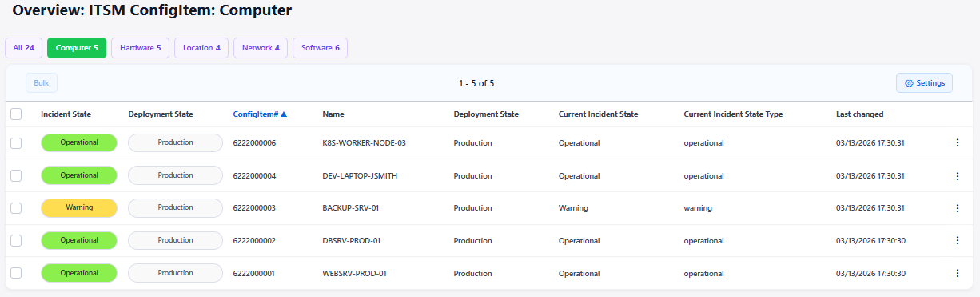Screen dimensions: 980x297
Task: Show the Network 4 filter tab
Action: tap(261, 48)
